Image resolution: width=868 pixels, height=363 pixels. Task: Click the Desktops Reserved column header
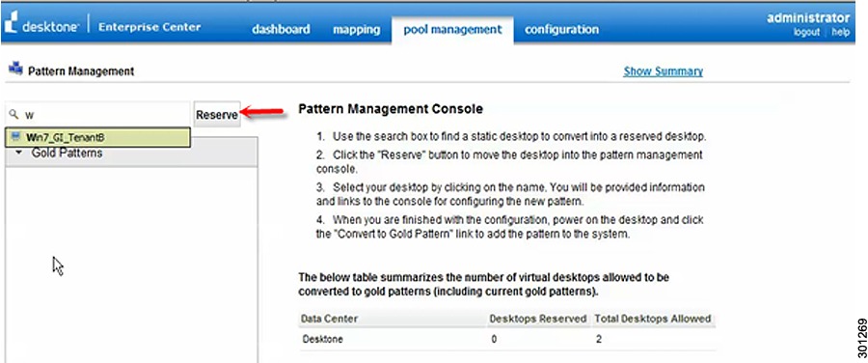tap(538, 319)
